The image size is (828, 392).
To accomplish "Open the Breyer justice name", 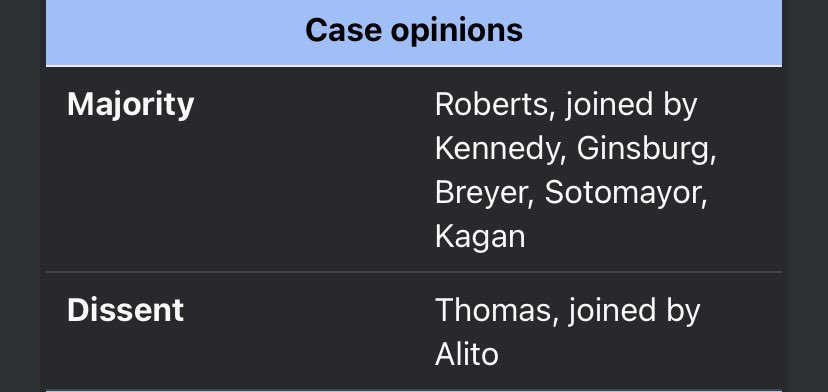I will [x=481, y=193].
